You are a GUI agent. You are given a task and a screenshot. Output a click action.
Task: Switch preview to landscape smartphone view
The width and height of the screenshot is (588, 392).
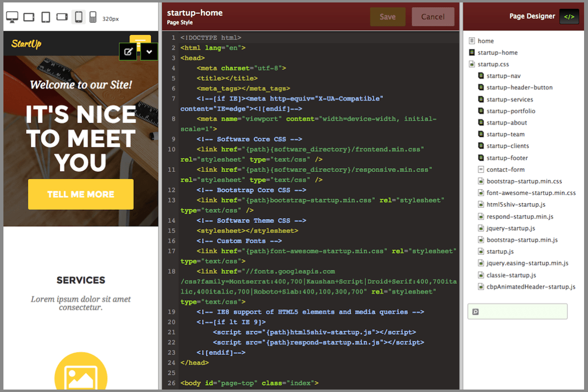62,17
